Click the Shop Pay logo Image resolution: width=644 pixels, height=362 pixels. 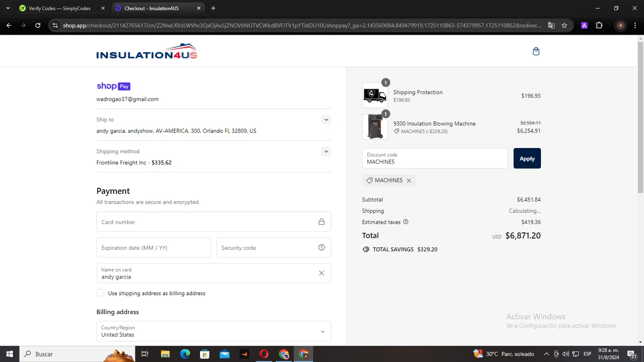[x=113, y=86]
